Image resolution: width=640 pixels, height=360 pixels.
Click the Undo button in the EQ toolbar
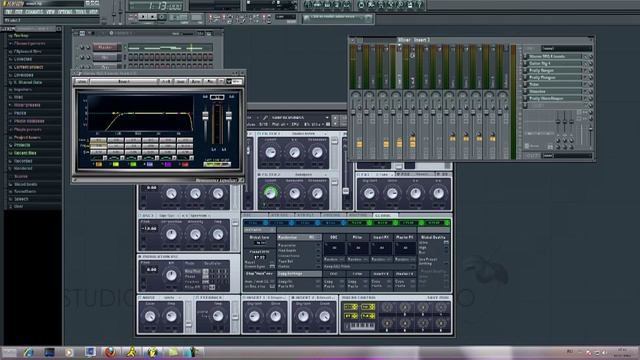click(x=82, y=82)
